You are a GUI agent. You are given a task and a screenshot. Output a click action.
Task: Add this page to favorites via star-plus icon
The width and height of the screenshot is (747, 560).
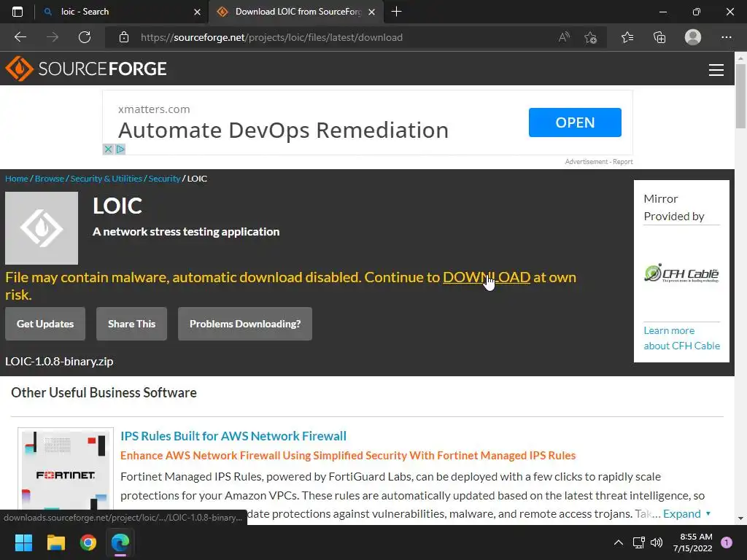[591, 37]
